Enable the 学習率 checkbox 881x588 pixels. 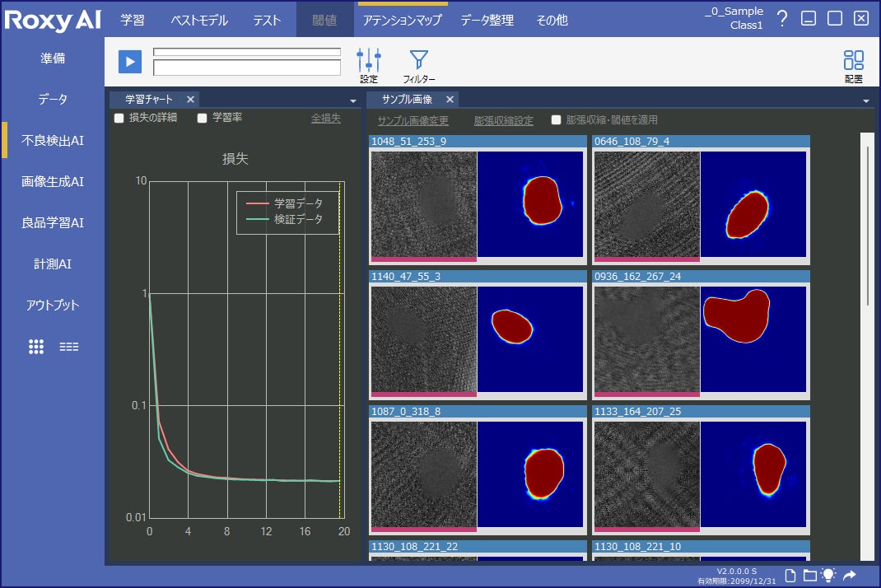[x=203, y=119]
